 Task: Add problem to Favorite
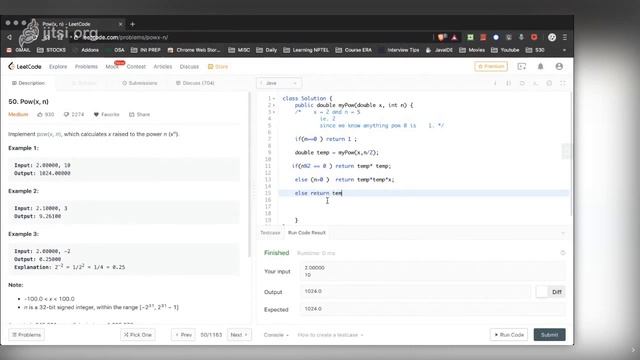107,114
